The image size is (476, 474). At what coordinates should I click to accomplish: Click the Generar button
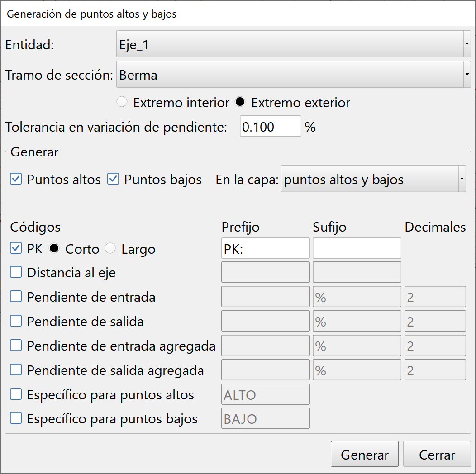[364, 454]
